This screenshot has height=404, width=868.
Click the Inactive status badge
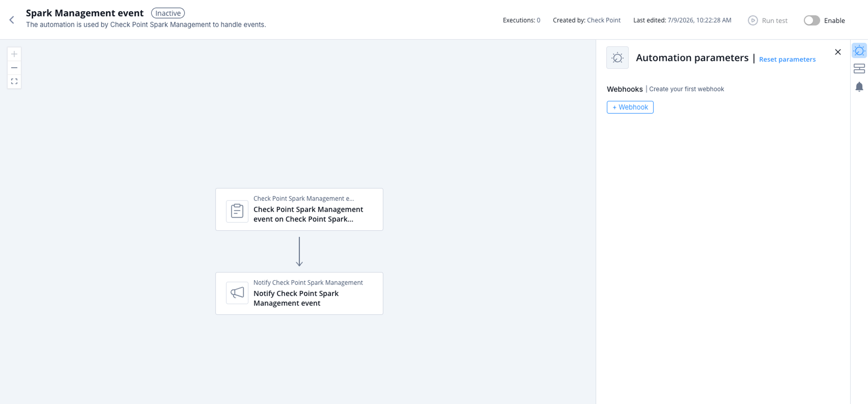(x=168, y=13)
